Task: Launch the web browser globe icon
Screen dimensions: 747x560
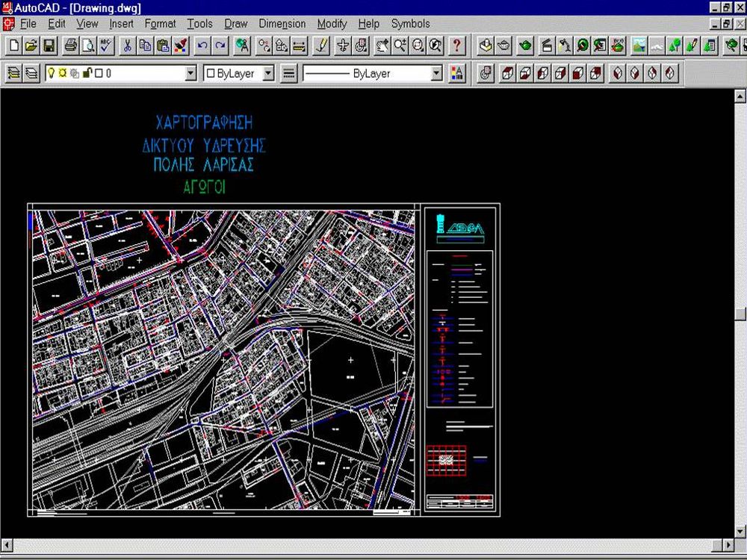Action: tap(242, 46)
